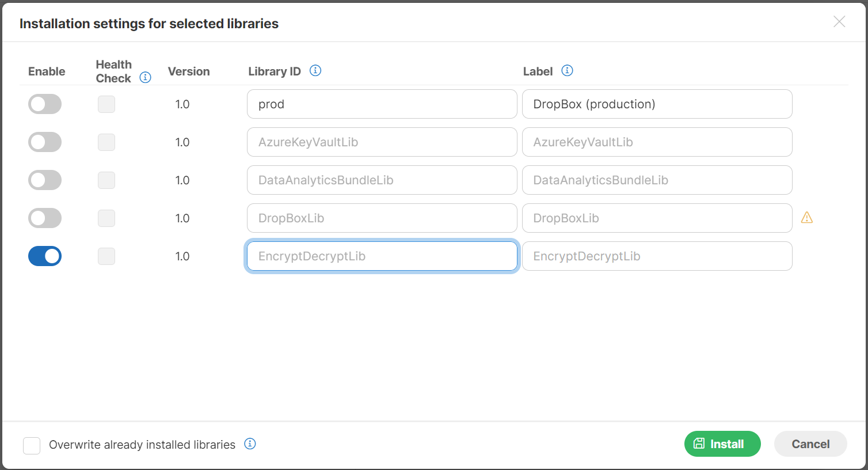Enable Overwrite already installed libraries
The height and width of the screenshot is (470, 868).
(x=32, y=445)
